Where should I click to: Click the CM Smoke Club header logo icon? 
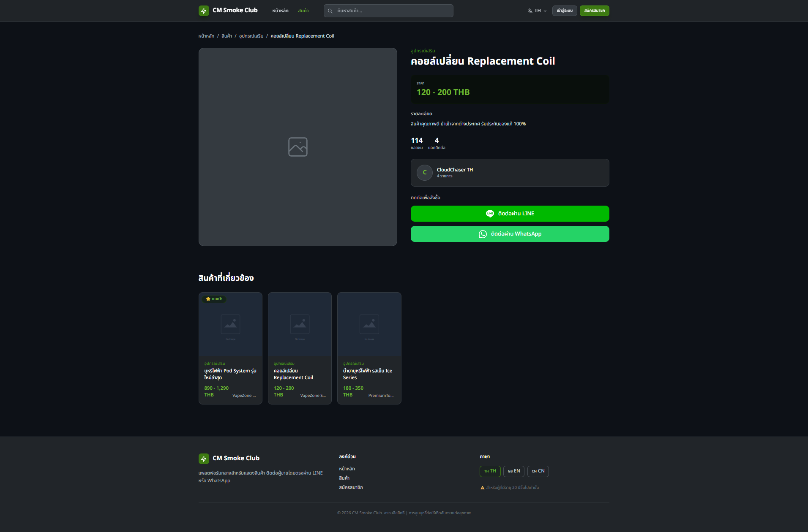pyautogui.click(x=204, y=11)
